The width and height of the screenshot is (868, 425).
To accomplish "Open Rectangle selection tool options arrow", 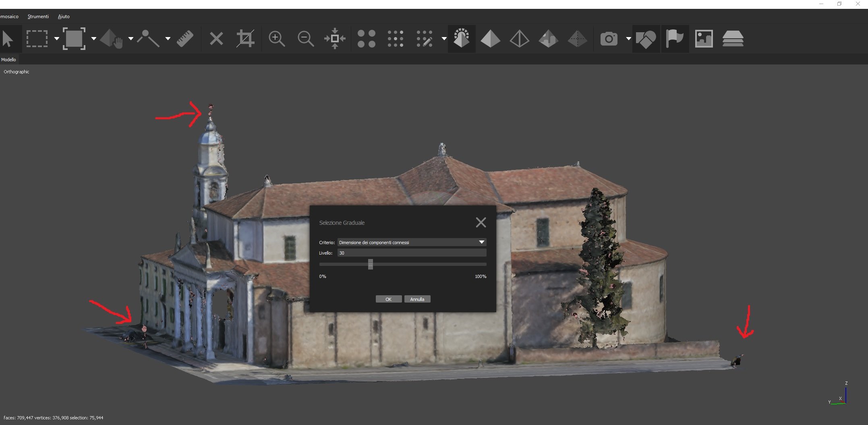I will point(56,39).
